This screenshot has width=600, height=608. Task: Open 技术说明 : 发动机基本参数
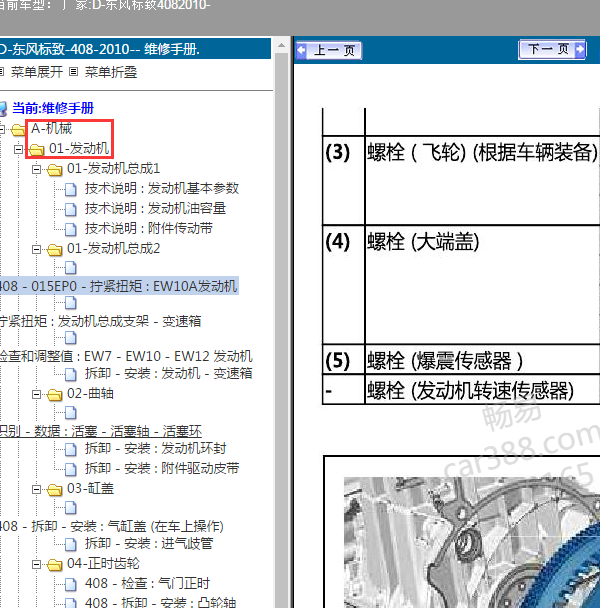click(x=162, y=188)
